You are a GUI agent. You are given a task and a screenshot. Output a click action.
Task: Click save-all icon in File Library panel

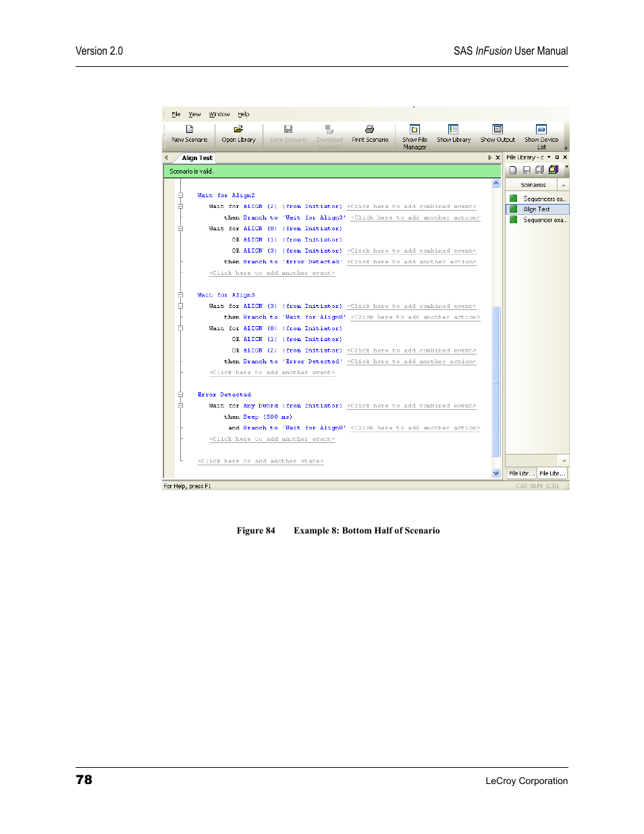pos(539,170)
